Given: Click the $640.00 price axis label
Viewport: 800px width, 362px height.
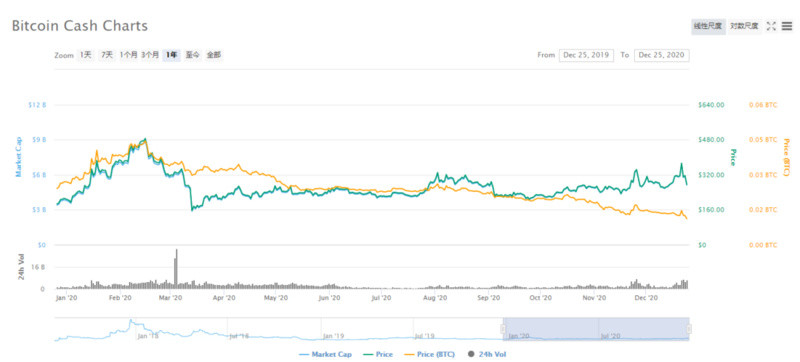Looking at the screenshot, I should (711, 105).
